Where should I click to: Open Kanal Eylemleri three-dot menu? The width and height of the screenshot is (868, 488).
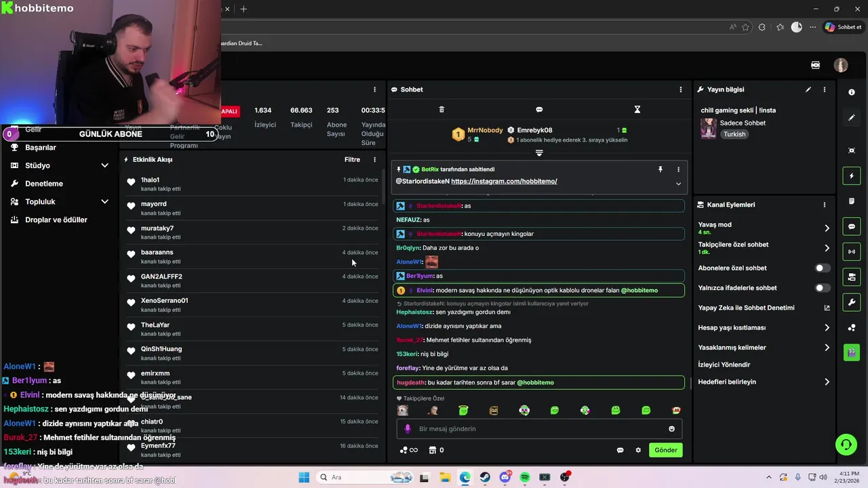pyautogui.click(x=825, y=205)
